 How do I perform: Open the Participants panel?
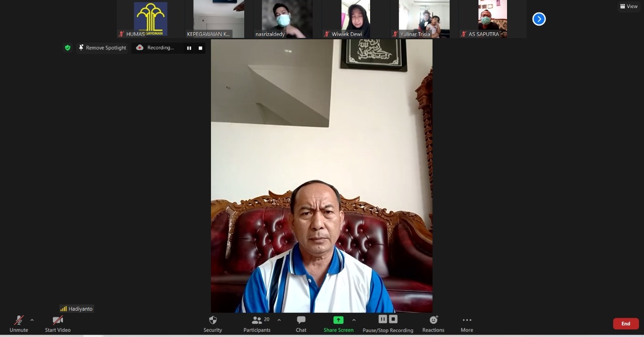257,323
